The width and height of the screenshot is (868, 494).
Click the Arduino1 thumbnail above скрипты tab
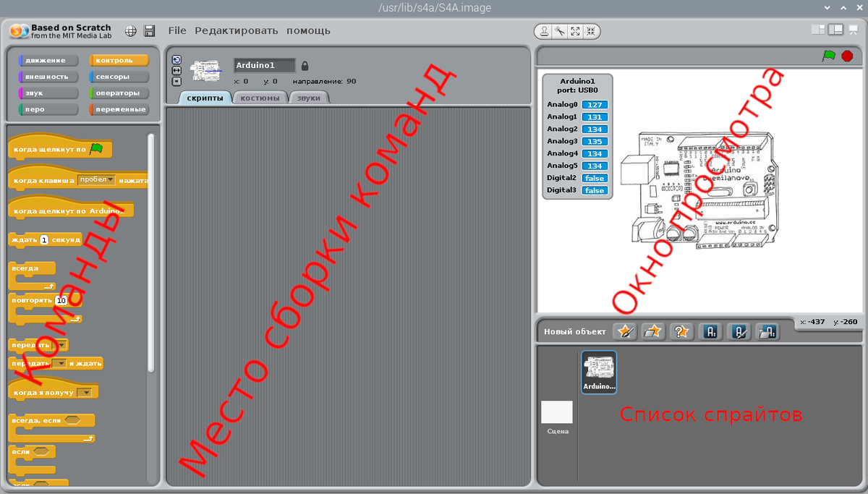(x=208, y=70)
